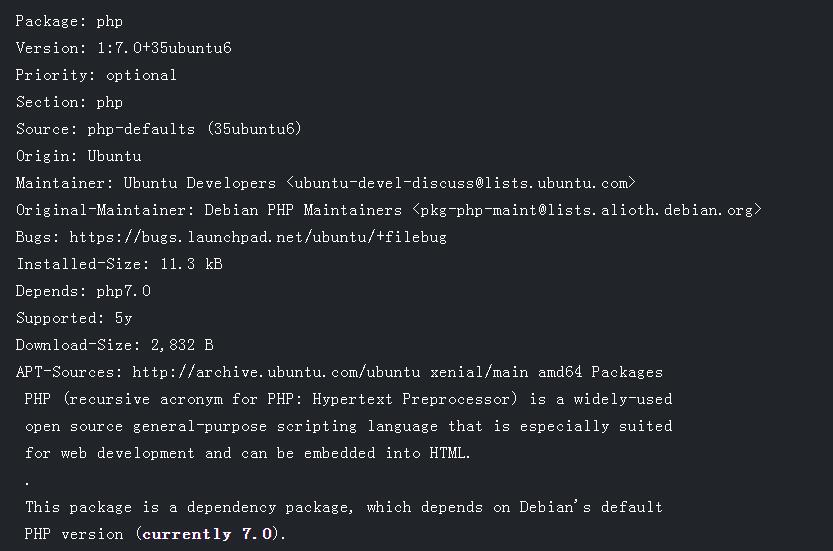Click the Priority: optional text
This screenshot has height=551, width=833.
pos(96,75)
